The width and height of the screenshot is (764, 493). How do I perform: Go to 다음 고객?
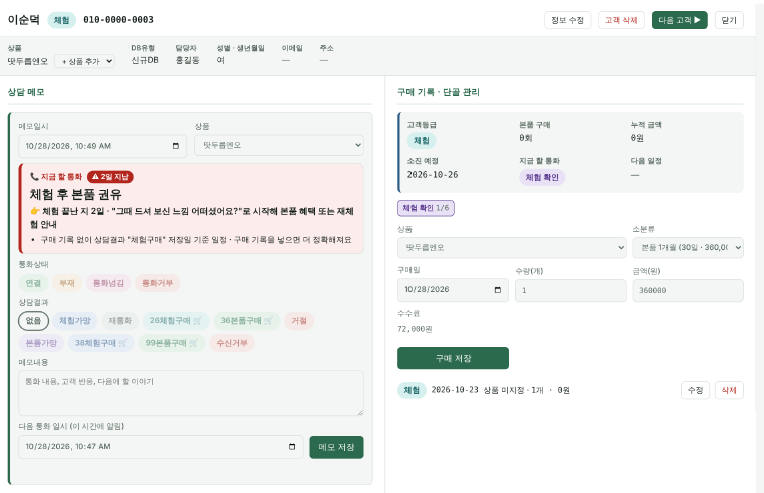click(680, 20)
